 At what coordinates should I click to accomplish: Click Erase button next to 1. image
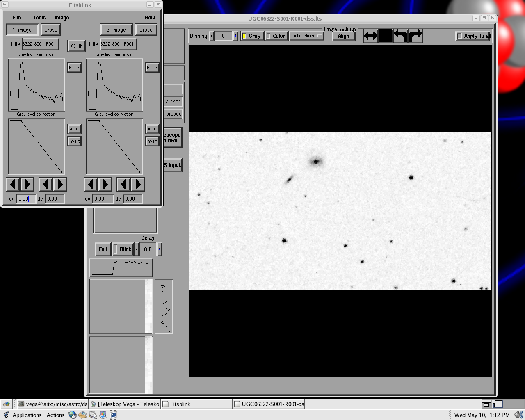coord(51,30)
